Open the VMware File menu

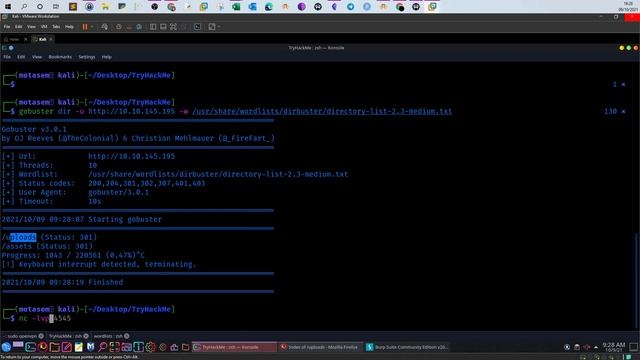(7, 27)
